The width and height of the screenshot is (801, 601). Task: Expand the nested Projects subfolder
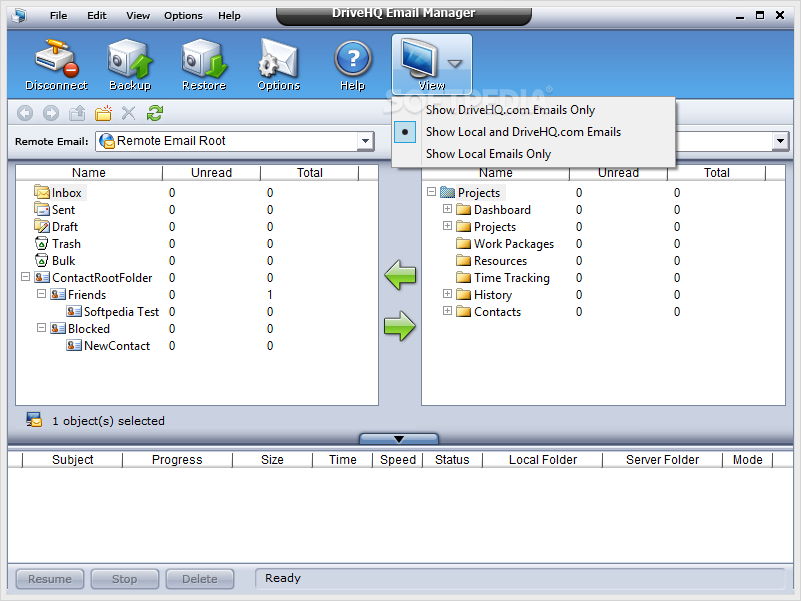click(447, 225)
